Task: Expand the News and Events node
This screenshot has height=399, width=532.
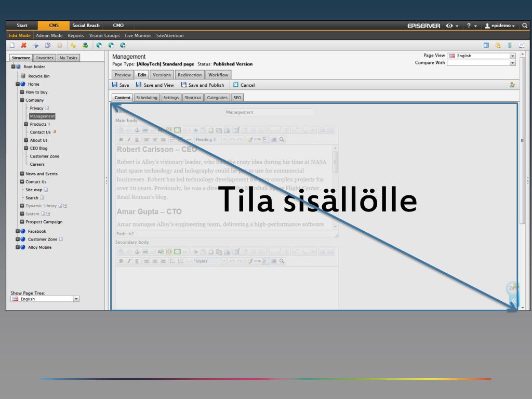Action: click(22, 174)
